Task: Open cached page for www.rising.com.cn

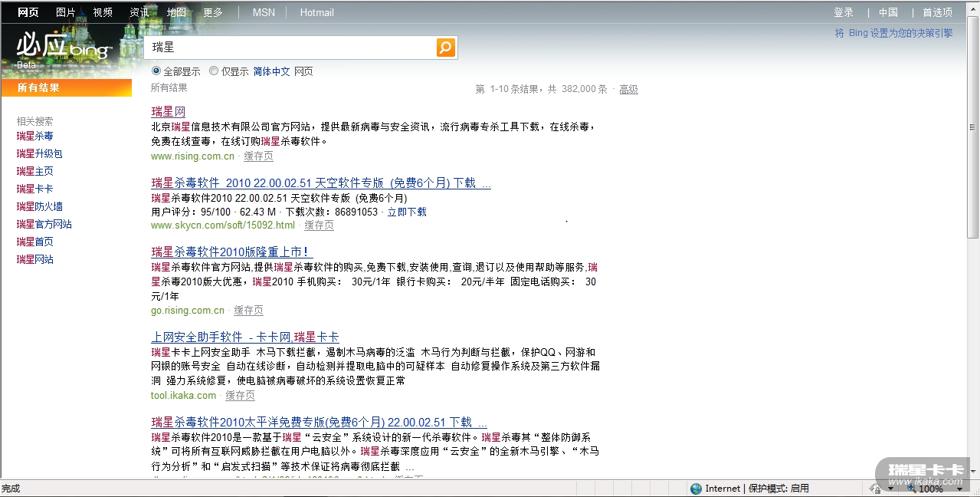Action: point(259,156)
